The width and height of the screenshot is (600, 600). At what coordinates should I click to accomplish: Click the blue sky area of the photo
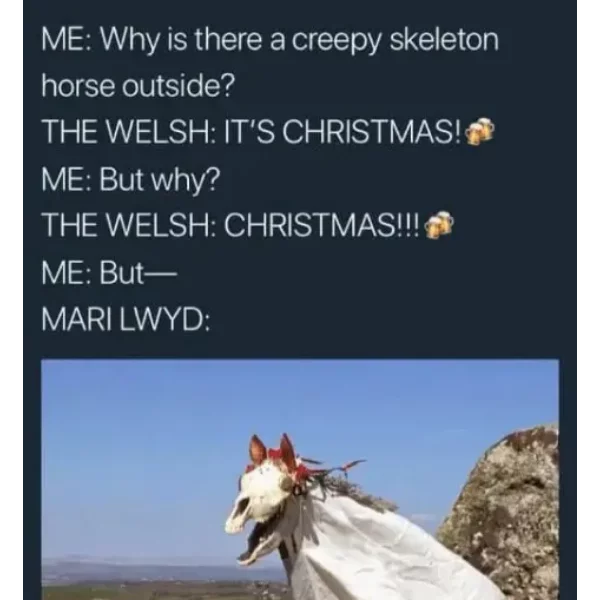153,440
